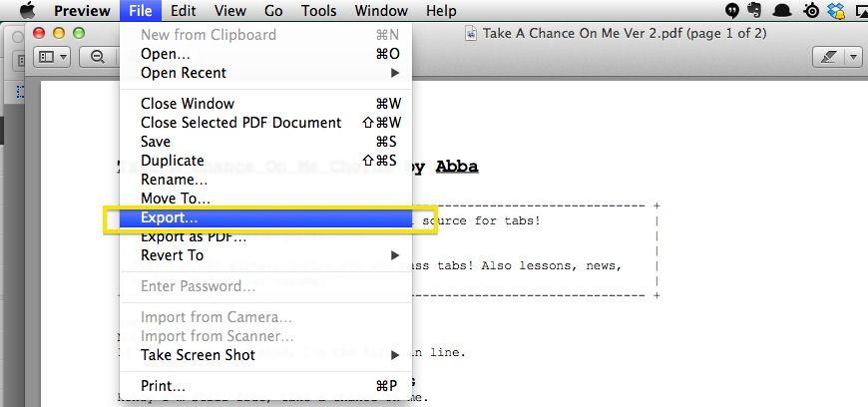Viewport: 868px width, 407px height.
Task: Select Export as PDF… menu entry
Action: 194,236
